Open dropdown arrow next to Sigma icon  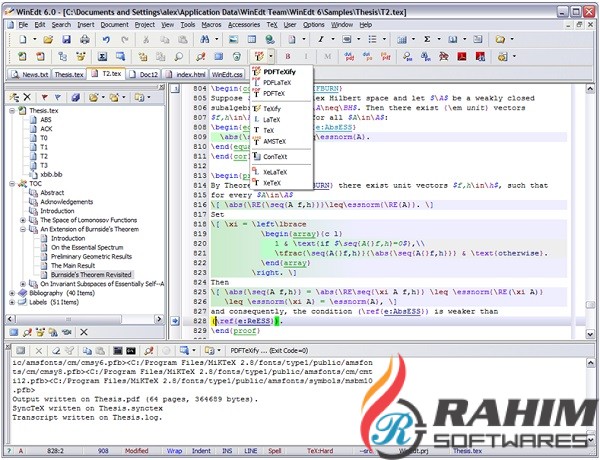pyautogui.click(x=439, y=39)
